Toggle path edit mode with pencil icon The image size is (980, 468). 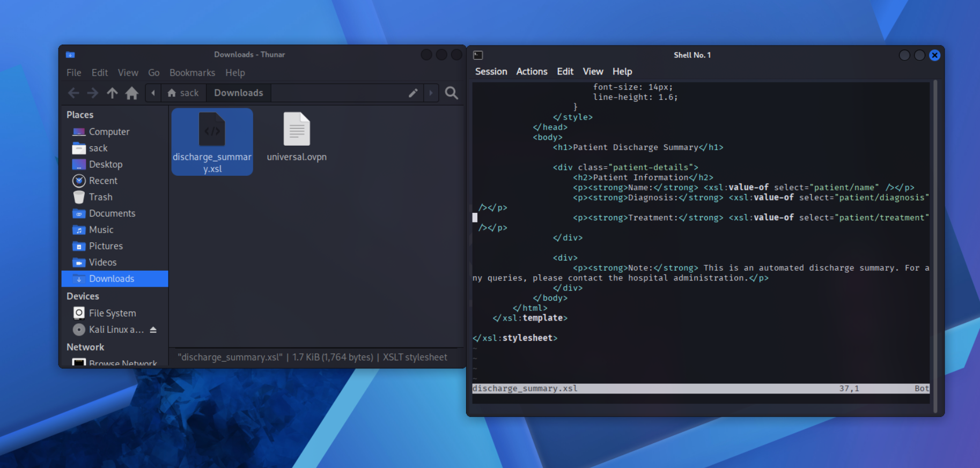(413, 93)
